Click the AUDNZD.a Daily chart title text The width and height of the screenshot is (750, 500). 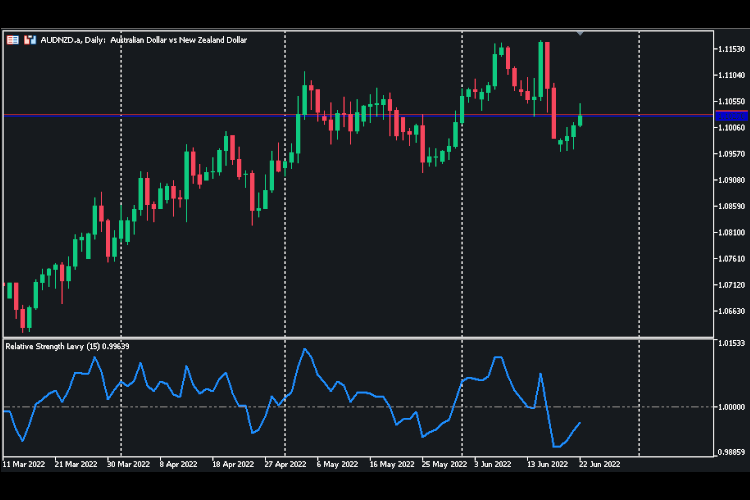pyautogui.click(x=143, y=40)
